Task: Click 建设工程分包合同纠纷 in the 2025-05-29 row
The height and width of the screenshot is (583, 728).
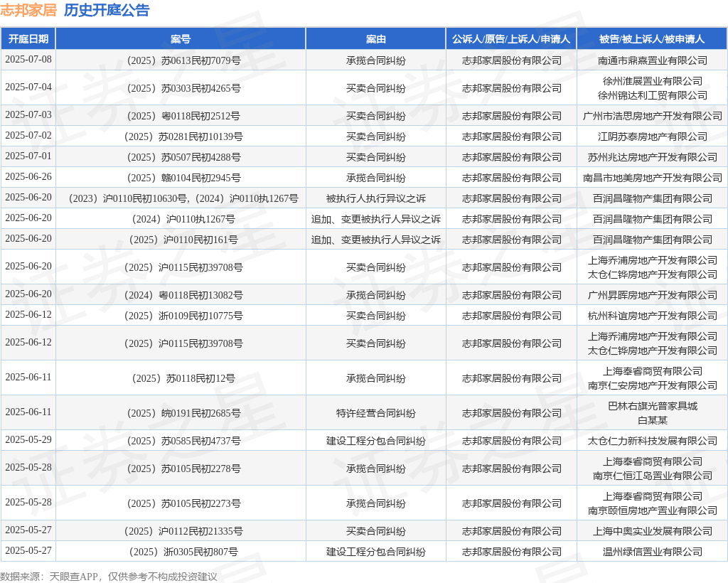Action: click(375, 441)
